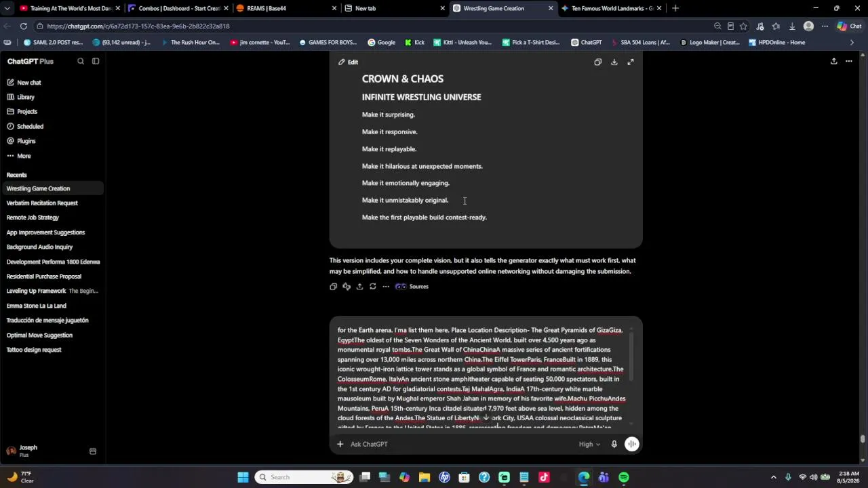Edit the code block content
Image resolution: width=868 pixels, height=488 pixels.
(x=349, y=62)
